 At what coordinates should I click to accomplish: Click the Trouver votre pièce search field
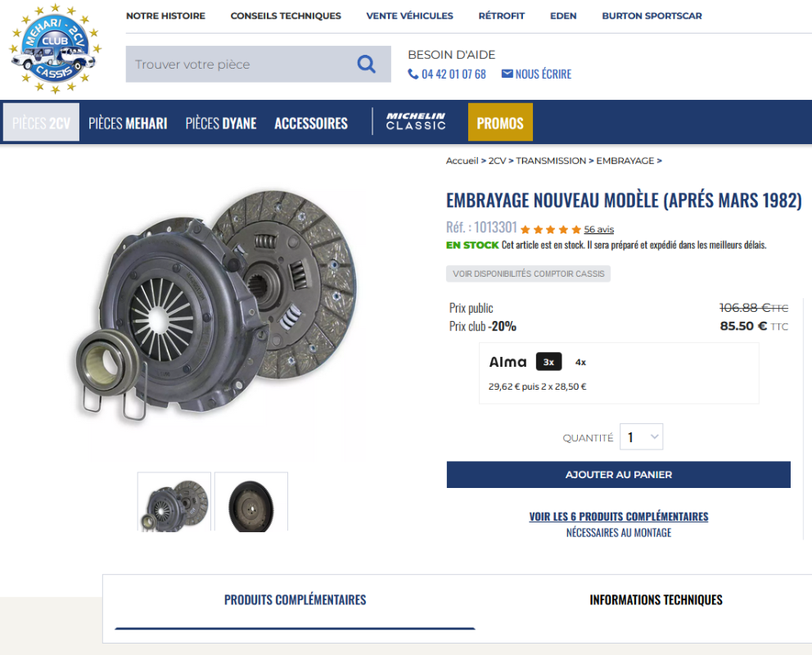241,64
